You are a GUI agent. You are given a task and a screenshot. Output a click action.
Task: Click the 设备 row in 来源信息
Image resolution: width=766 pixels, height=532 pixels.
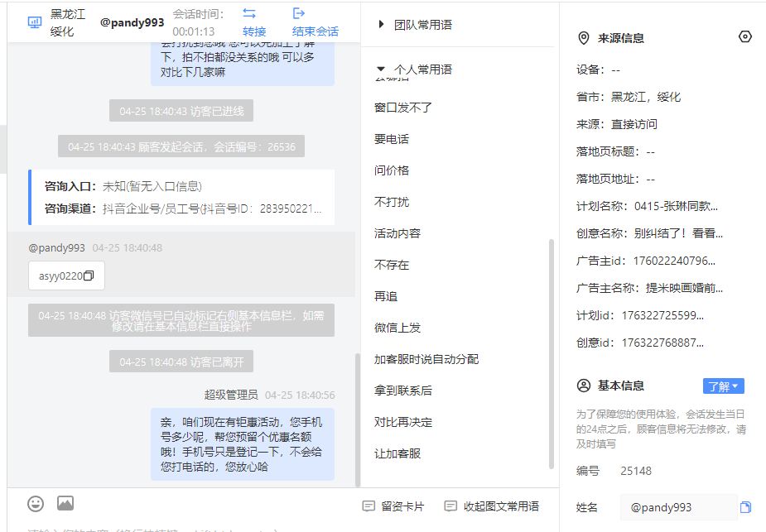tap(599, 69)
